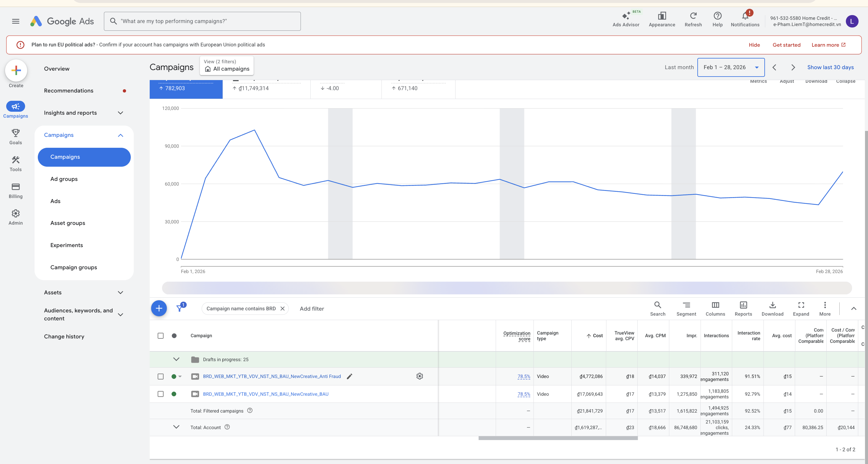The width and height of the screenshot is (868, 464).
Task: Open Goals in the left rail
Action: (15, 137)
